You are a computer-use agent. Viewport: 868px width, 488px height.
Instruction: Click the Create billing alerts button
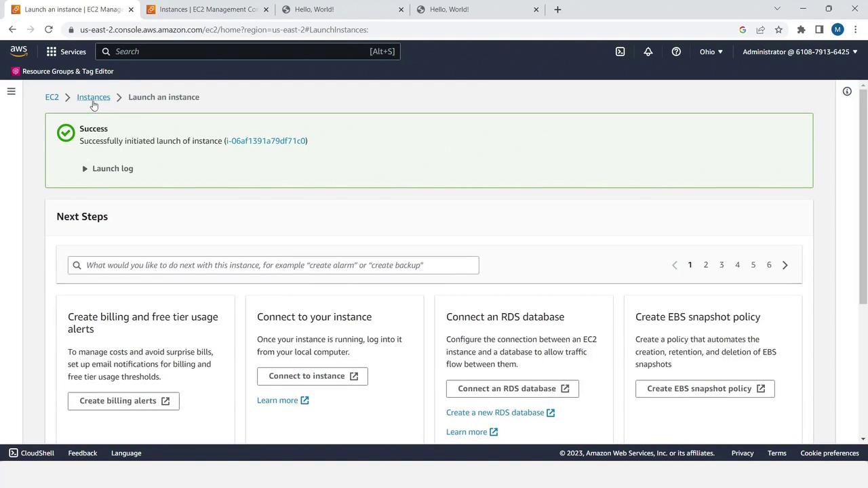[x=123, y=401]
